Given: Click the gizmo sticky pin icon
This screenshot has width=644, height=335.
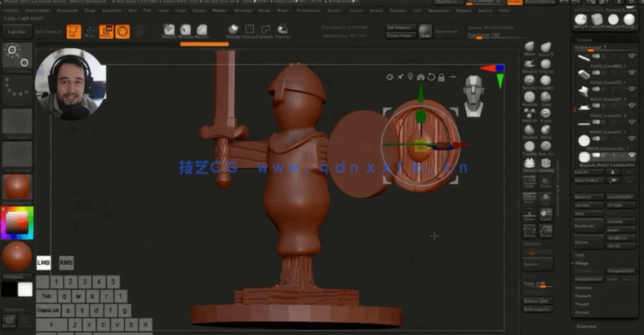Looking at the screenshot, I should pos(400,77).
